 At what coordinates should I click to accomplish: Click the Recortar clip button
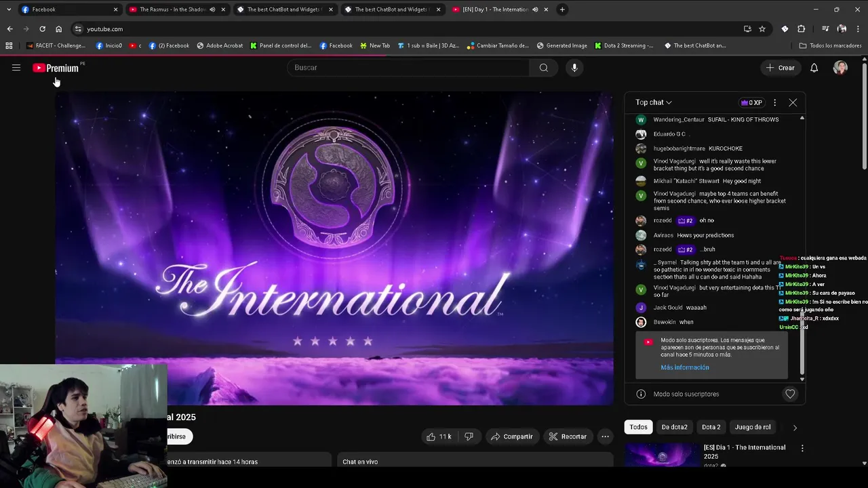pos(568,436)
